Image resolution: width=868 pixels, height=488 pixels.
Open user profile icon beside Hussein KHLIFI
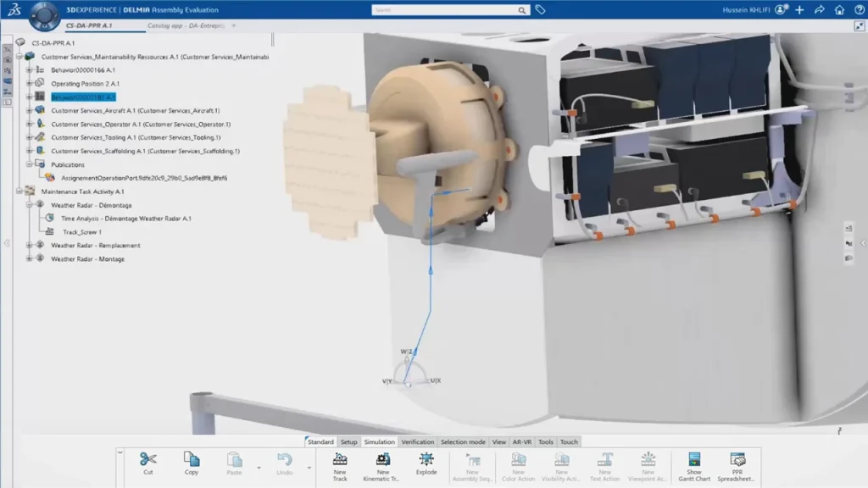tap(781, 9)
